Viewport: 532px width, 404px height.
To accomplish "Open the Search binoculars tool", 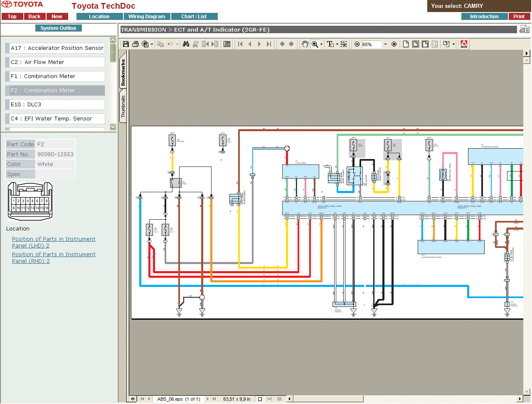I will (186, 44).
